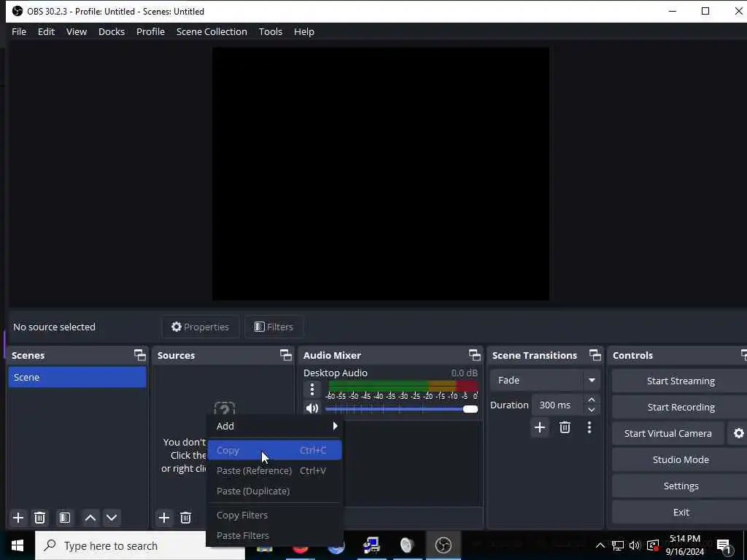Show hidden system tray icons
The image size is (747, 560).
(600, 545)
